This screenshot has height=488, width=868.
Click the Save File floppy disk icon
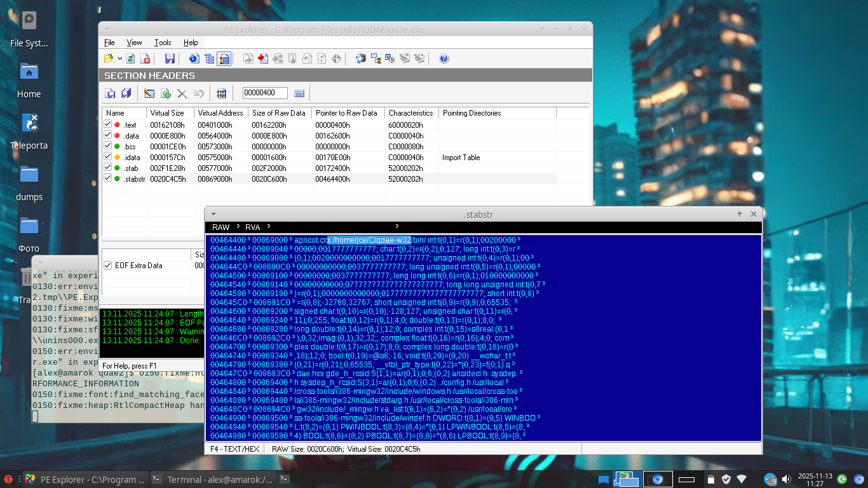(170, 59)
